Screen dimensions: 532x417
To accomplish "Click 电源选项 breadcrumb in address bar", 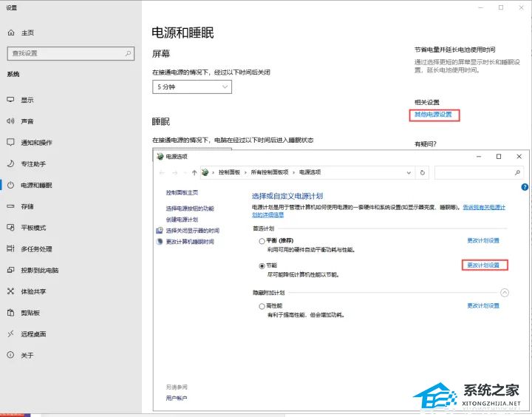I will pyautogui.click(x=310, y=172).
